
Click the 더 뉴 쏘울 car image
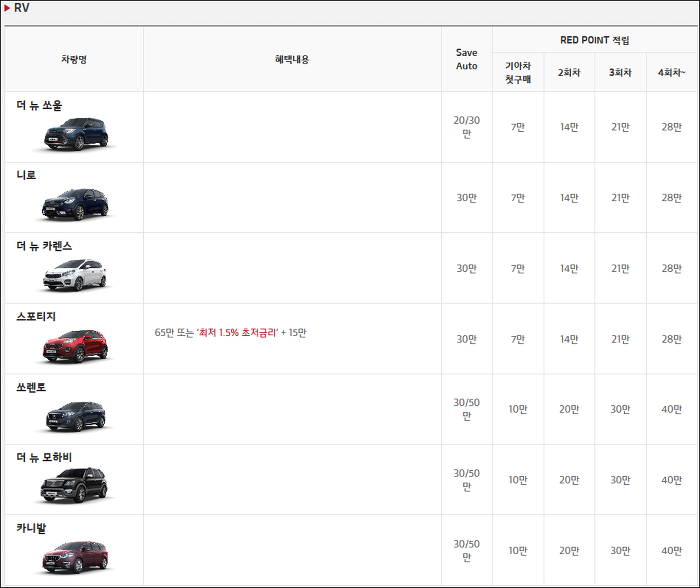coord(76,134)
